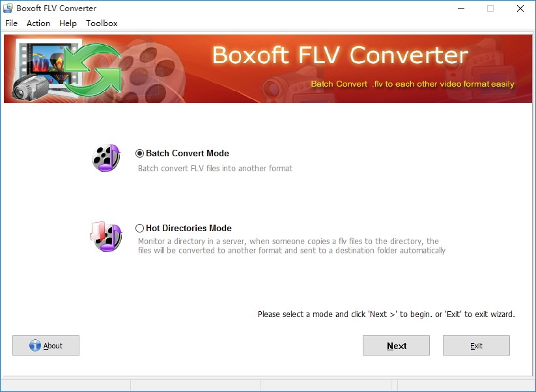
Task: Click the green arrows logo in banner
Action: pos(92,70)
